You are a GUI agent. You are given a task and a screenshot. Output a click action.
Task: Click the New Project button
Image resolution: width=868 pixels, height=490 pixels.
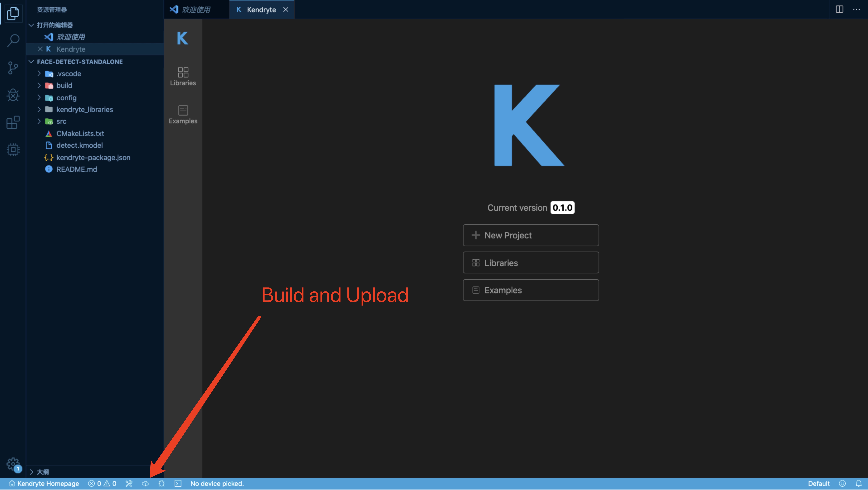531,235
